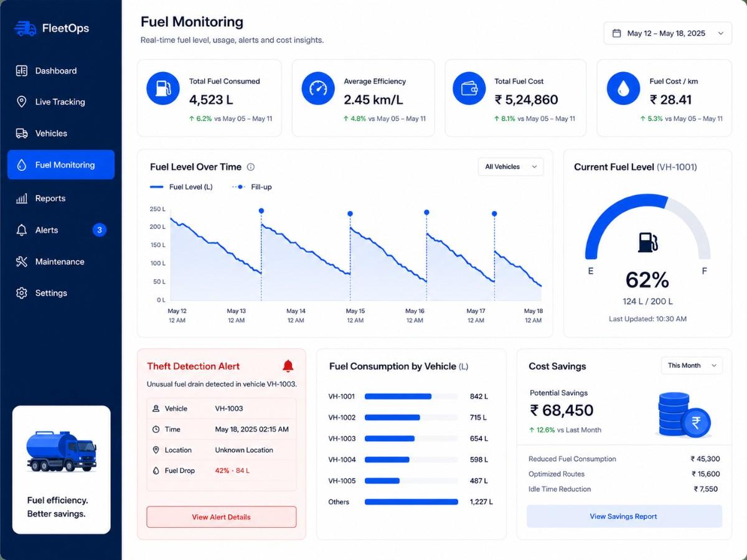Click the Unknown Location text

[x=244, y=450]
